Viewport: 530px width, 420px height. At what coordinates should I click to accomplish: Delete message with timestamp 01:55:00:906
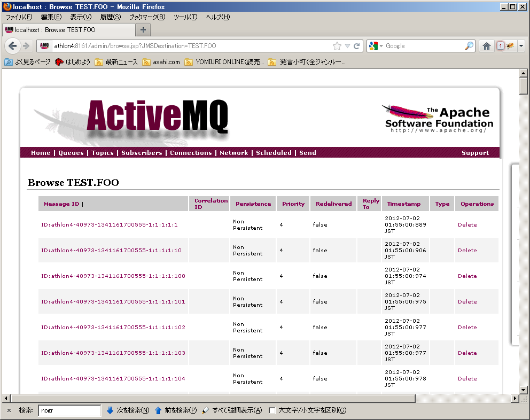467,250
